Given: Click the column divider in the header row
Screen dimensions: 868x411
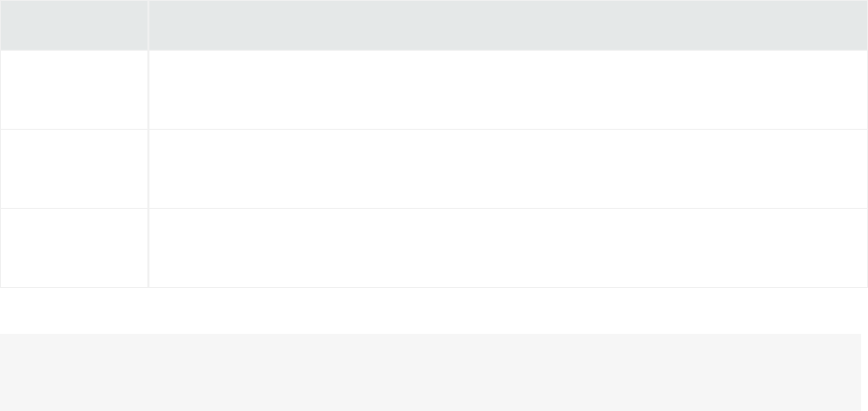Looking at the screenshot, I should [x=147, y=24].
